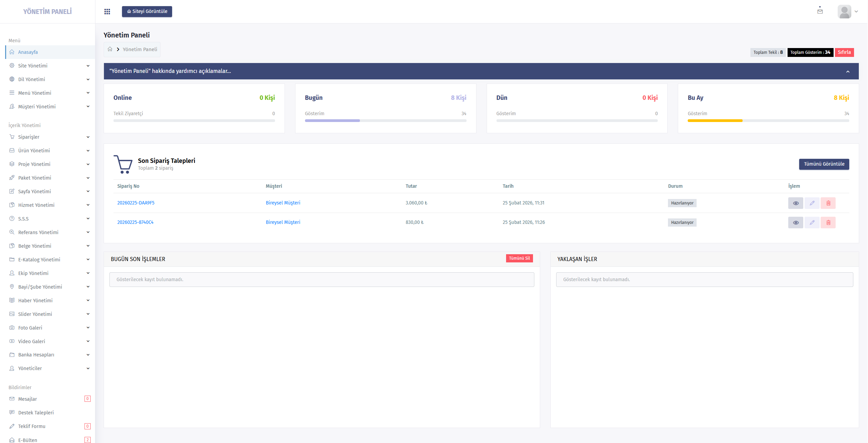
Task: Open the user avatar dropdown
Action: click(x=848, y=12)
